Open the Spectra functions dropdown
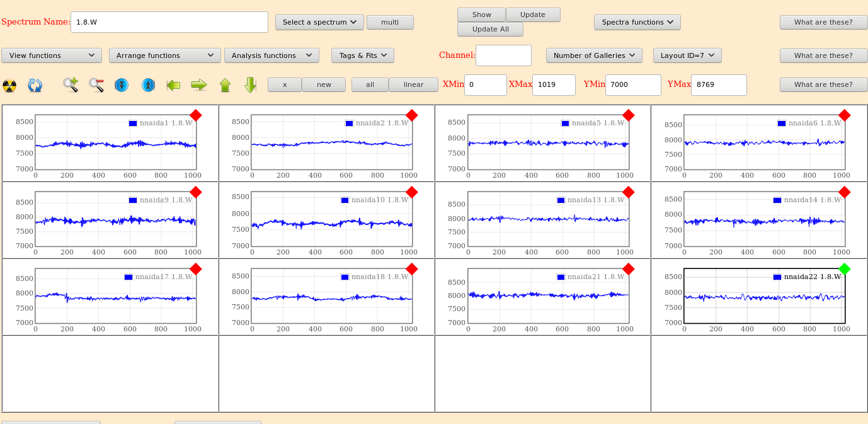This screenshot has height=424, width=868. [x=637, y=22]
